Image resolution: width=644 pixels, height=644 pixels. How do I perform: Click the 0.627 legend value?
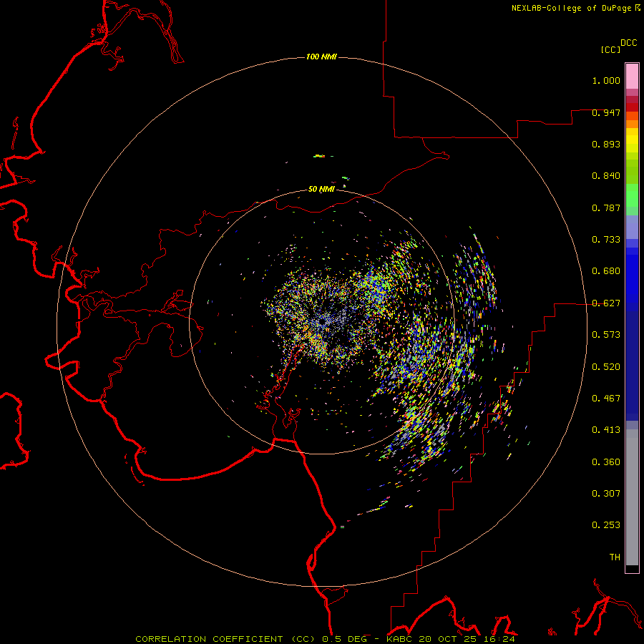(606, 303)
